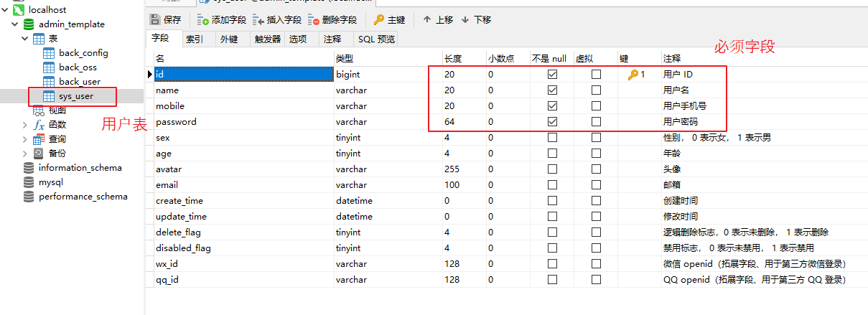This screenshot has height=315, width=868.
Task: Click the Primary Key (主键) button
Action: (390, 20)
